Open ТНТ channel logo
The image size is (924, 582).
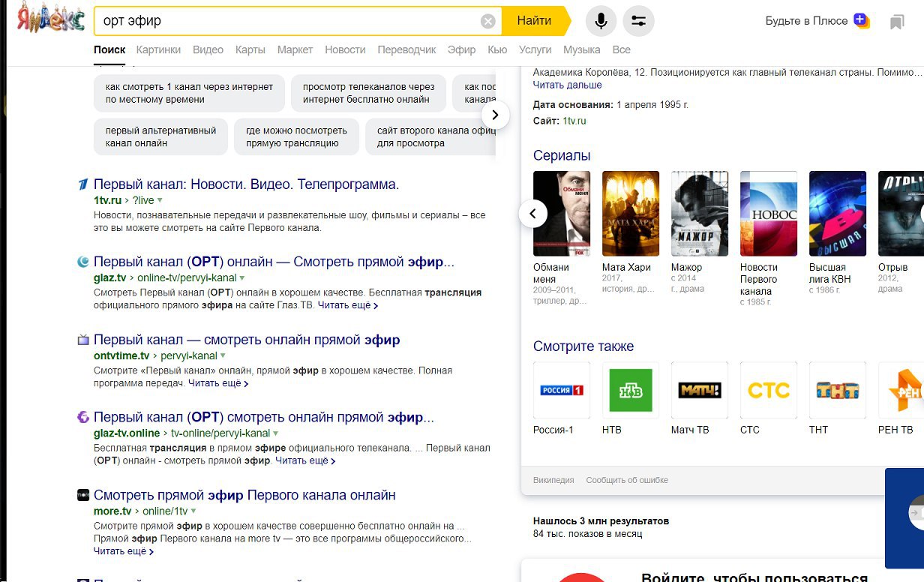tap(838, 390)
